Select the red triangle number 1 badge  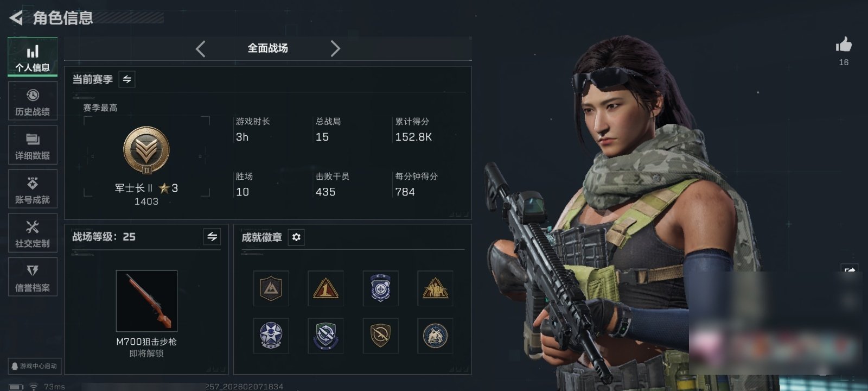pos(325,288)
